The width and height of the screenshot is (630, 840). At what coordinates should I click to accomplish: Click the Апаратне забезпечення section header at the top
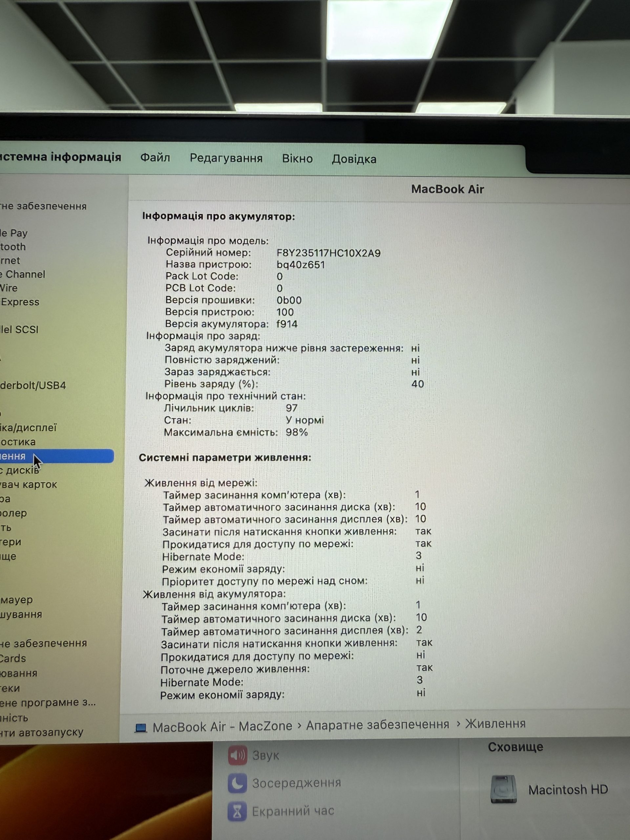coord(43,206)
